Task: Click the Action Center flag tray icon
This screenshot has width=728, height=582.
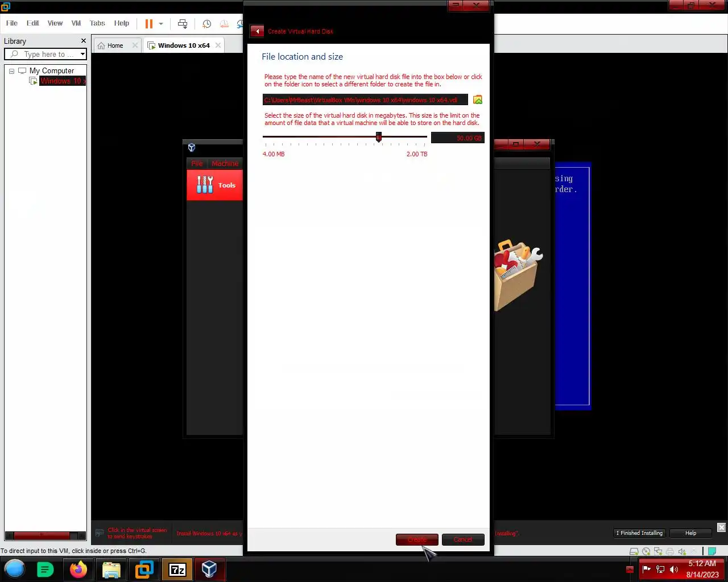Action: click(x=646, y=569)
